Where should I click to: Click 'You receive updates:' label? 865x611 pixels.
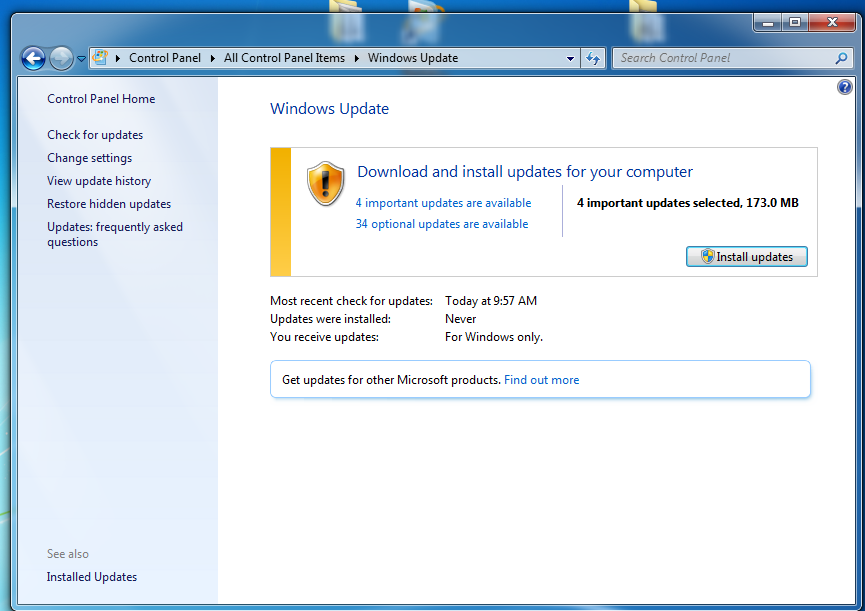click(324, 337)
